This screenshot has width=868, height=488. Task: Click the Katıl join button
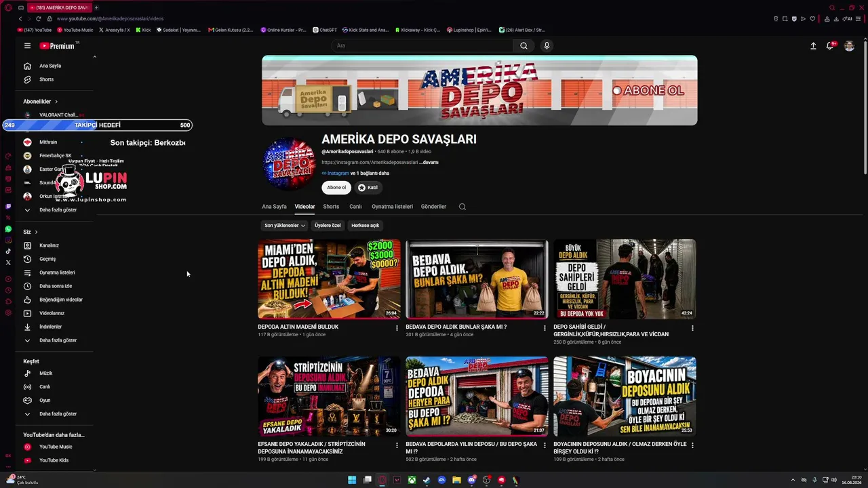point(368,188)
